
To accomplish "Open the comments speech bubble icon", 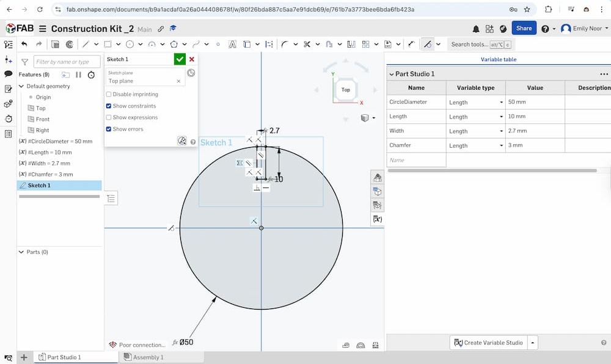I will pyautogui.click(x=8, y=74).
